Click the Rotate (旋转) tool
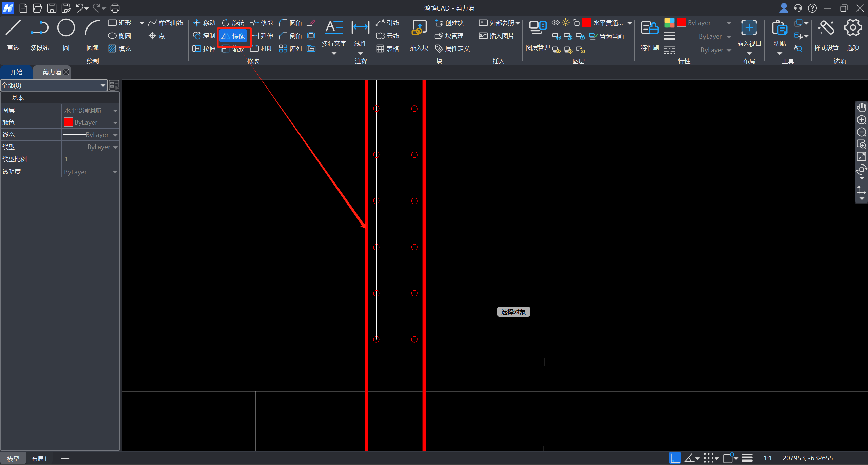Image resolution: width=868 pixels, height=465 pixels. point(233,23)
